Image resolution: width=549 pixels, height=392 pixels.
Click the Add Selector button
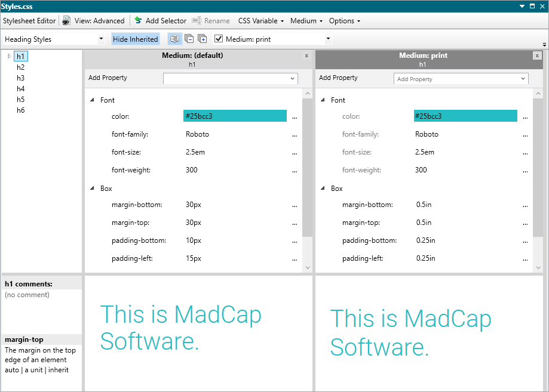(x=161, y=21)
